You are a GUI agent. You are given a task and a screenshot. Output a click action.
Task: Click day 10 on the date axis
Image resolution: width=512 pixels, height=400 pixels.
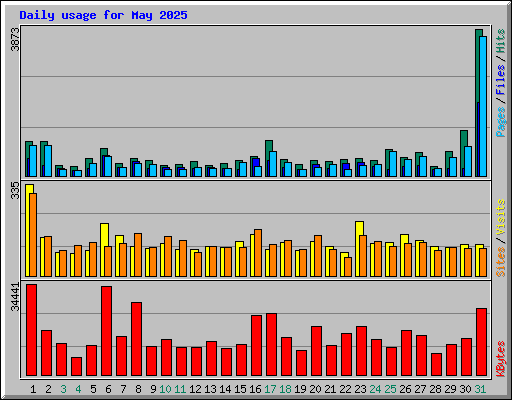pos(165,389)
